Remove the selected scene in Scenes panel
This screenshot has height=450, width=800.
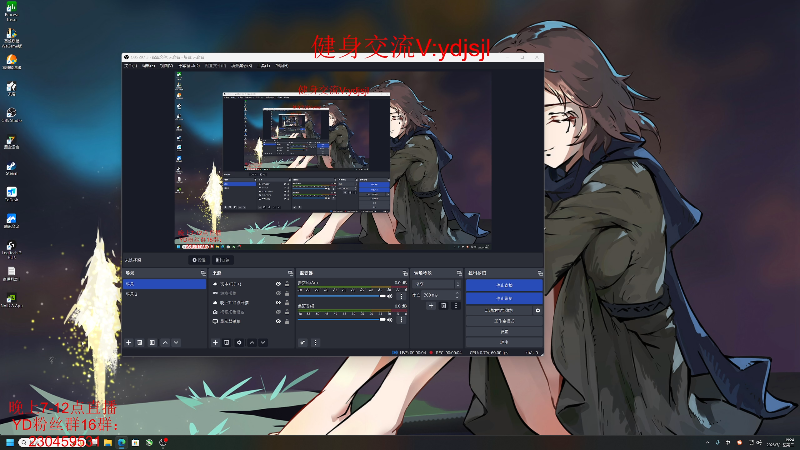point(140,342)
